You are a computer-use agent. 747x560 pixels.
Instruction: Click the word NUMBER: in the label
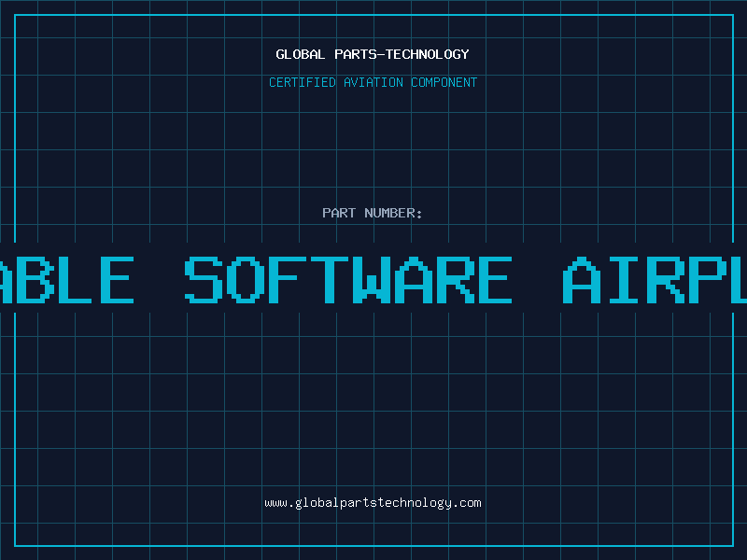pyautogui.click(x=394, y=213)
